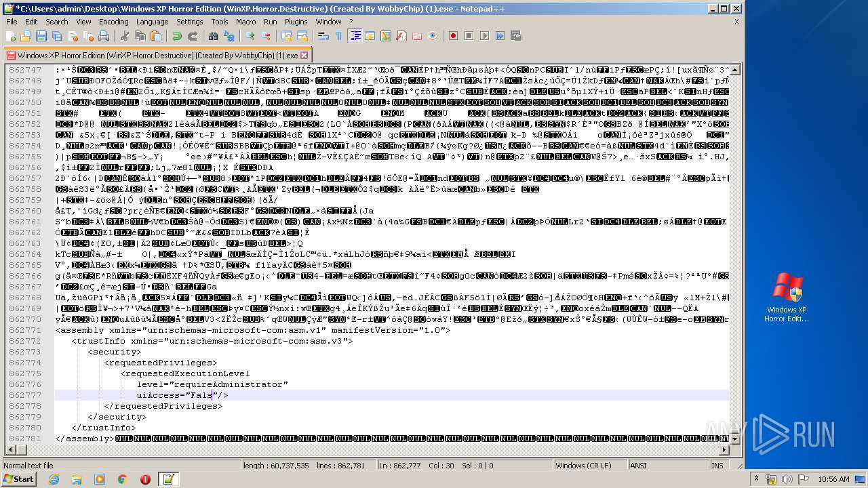Toggle file monitoring with the eye icon
868x488 pixels.
[x=433, y=36]
